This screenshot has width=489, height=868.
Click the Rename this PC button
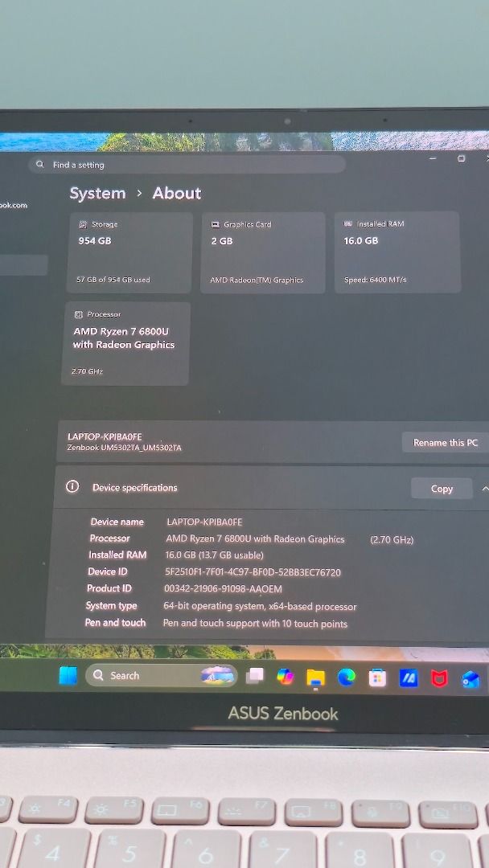446,442
